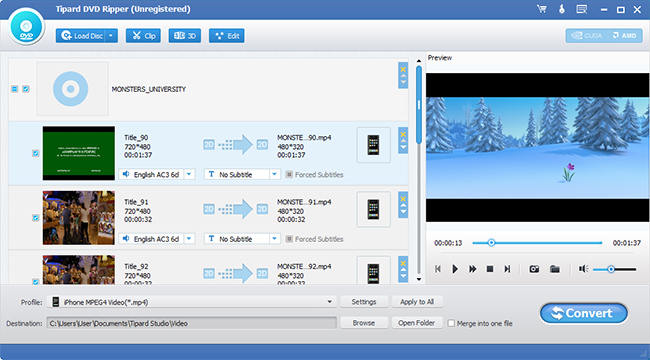Click the register key icon in title bar
The image size is (650, 360).
562,9
